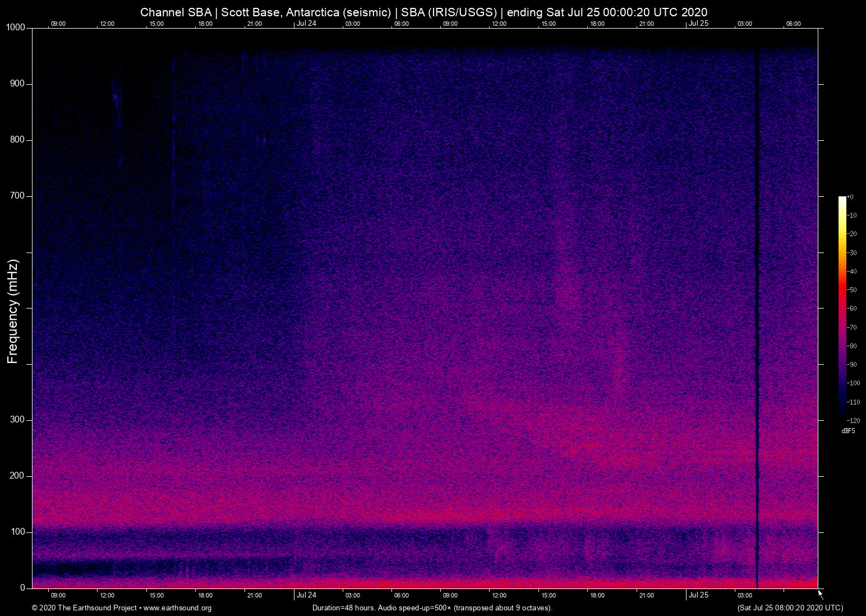Click the 100 mHz tick label
This screenshot has width=866, height=616.
(x=17, y=531)
